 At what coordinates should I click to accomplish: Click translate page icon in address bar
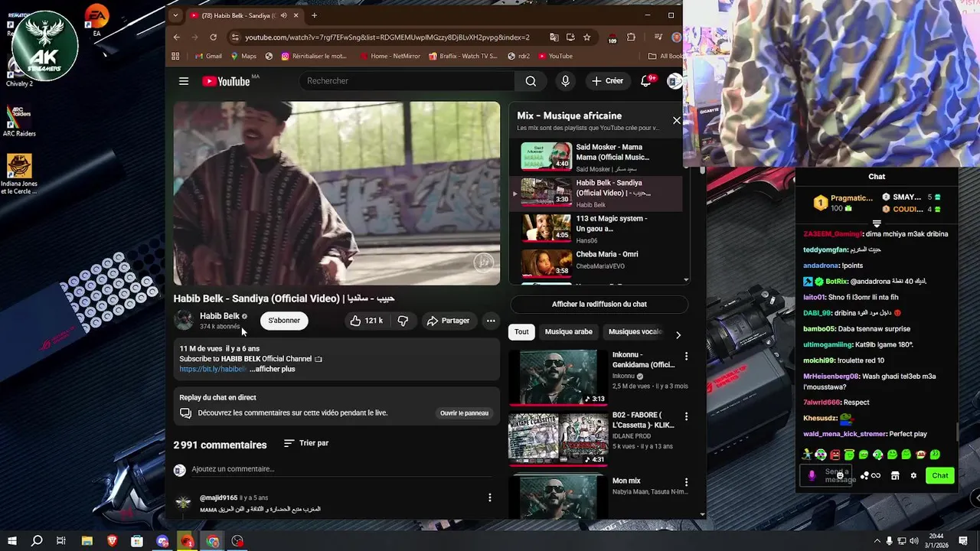(x=554, y=37)
